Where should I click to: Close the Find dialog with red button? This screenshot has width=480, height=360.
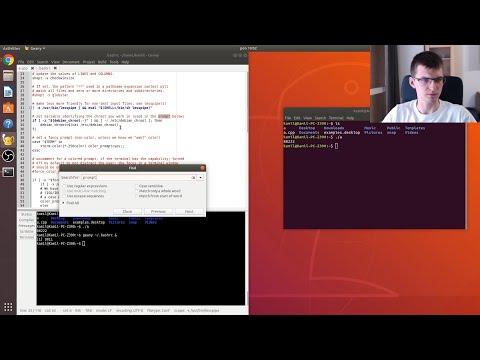(x=202, y=168)
